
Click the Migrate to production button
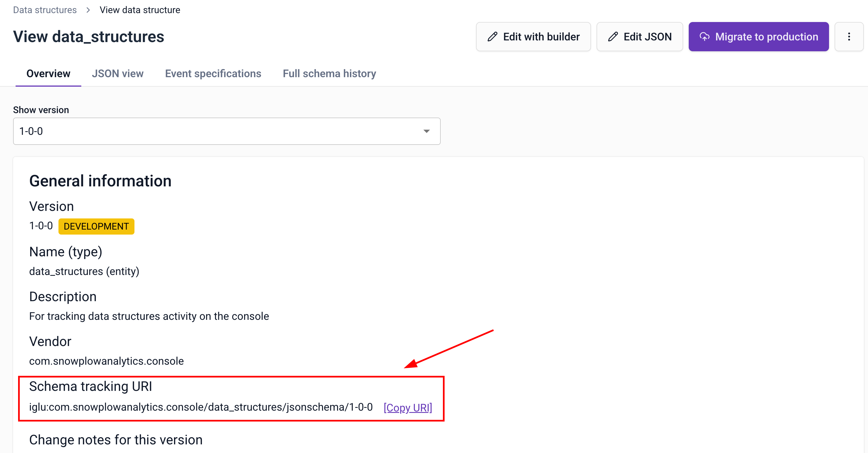758,36
